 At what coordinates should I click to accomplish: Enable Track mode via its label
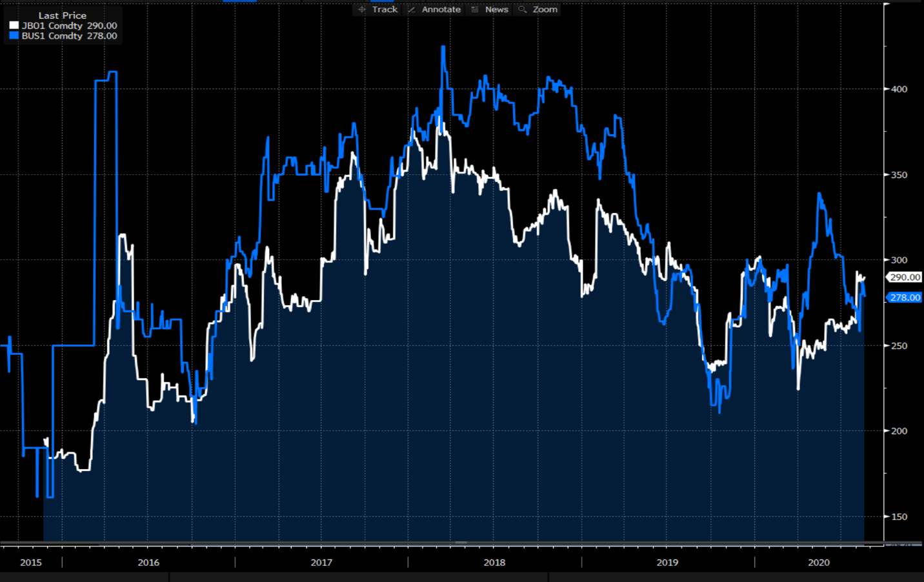pos(385,10)
